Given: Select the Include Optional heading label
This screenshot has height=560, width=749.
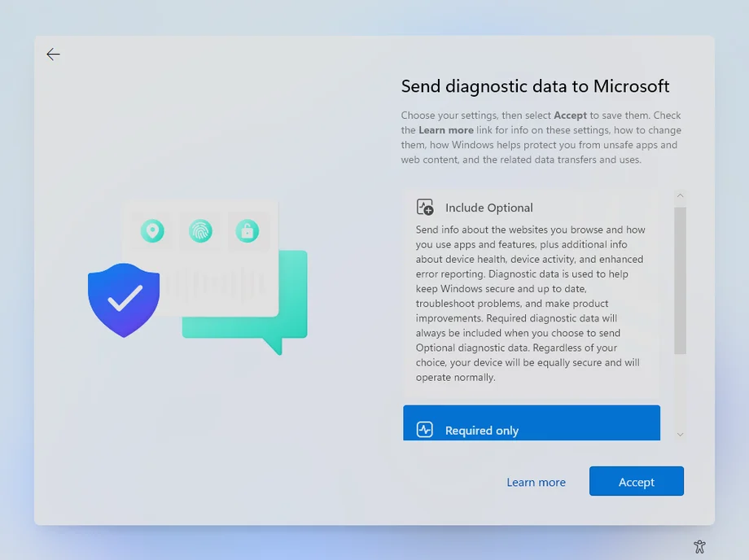Looking at the screenshot, I should pyautogui.click(x=488, y=208).
